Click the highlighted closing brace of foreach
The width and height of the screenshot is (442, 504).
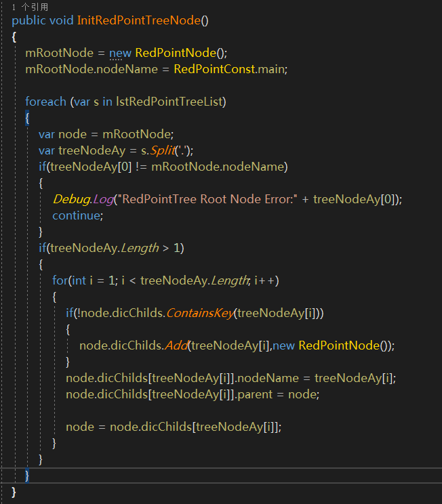click(x=27, y=476)
